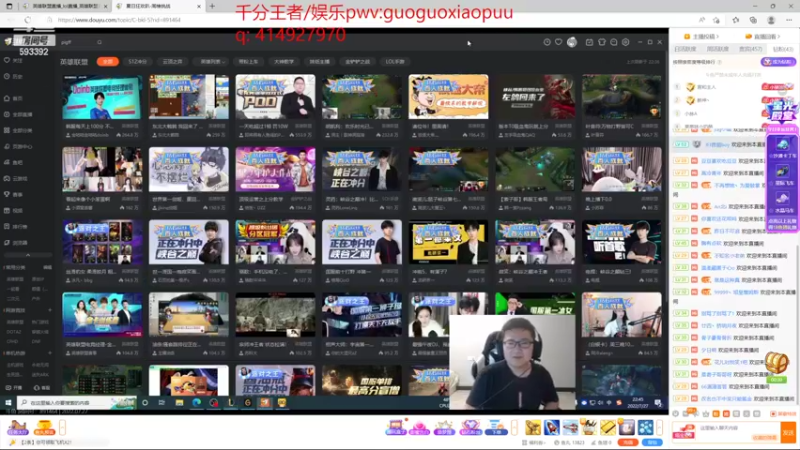Screen dimensions: 800x450
Task: Open the POD stream thumbnail
Action: click(x=276, y=97)
